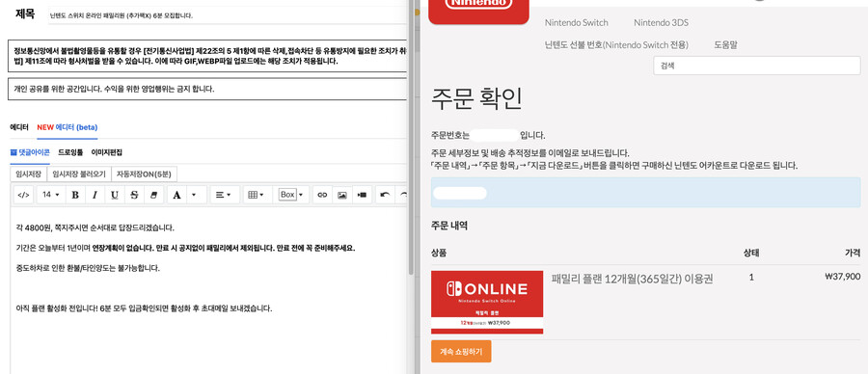Open Nintendo Switch menu item

(577, 23)
